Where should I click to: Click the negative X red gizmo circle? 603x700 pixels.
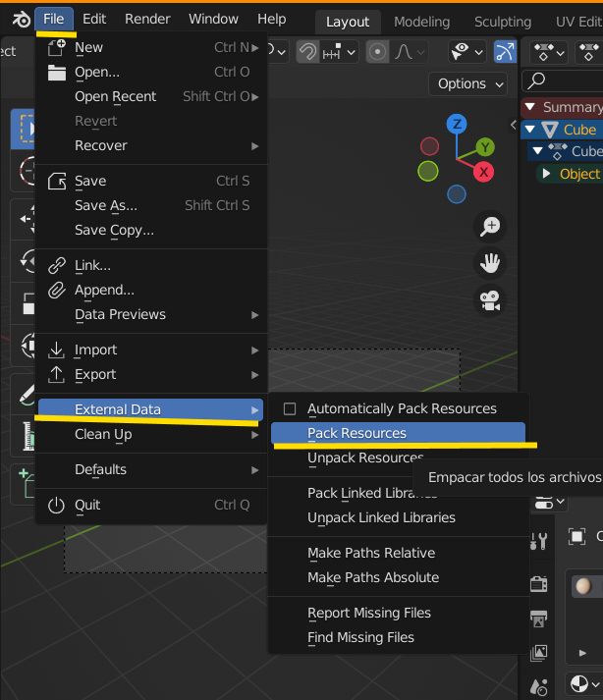(430, 146)
